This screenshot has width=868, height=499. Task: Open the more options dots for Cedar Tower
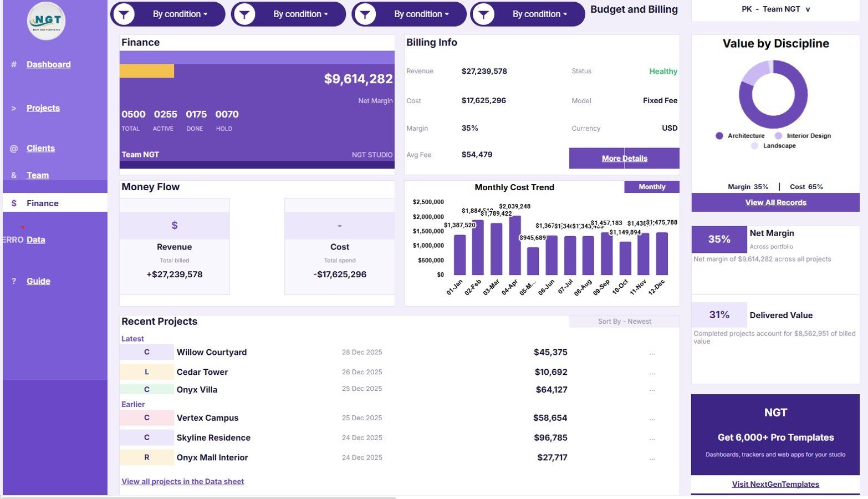(652, 373)
